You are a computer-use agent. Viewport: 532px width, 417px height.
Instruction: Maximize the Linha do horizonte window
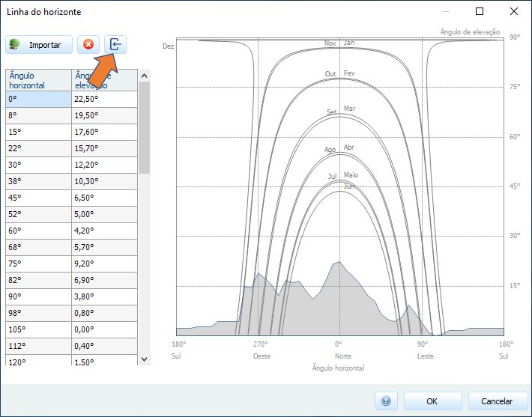480,12
